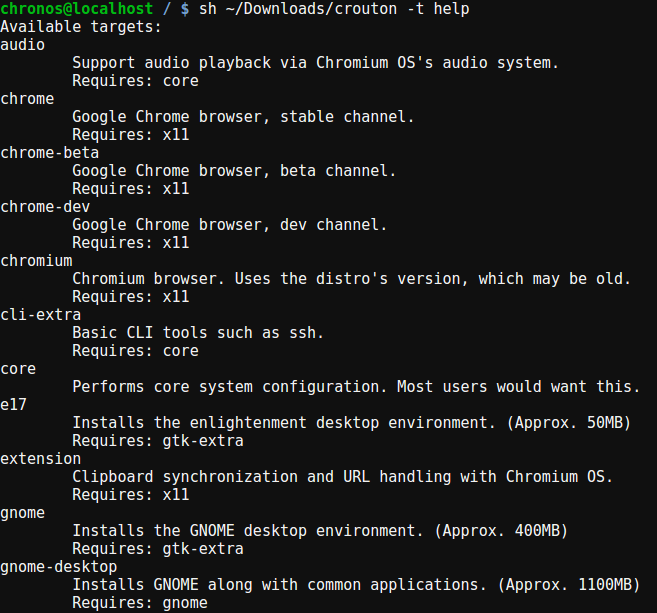Click the 'gnome' target name

coord(23,513)
